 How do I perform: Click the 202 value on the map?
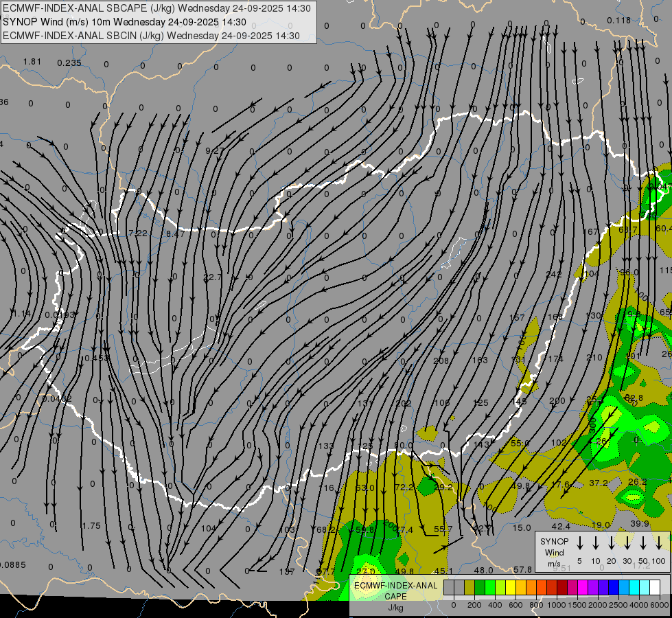click(x=404, y=403)
